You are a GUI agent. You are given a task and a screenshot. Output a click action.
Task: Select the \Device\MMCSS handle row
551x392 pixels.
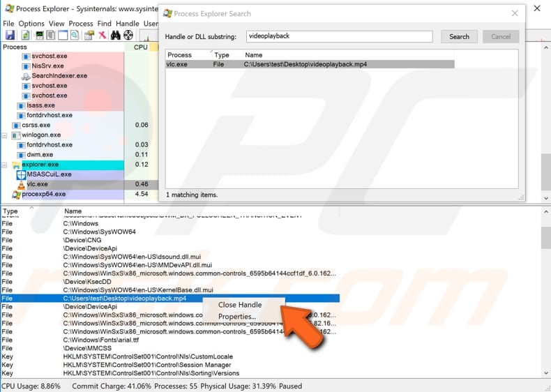[170, 348]
